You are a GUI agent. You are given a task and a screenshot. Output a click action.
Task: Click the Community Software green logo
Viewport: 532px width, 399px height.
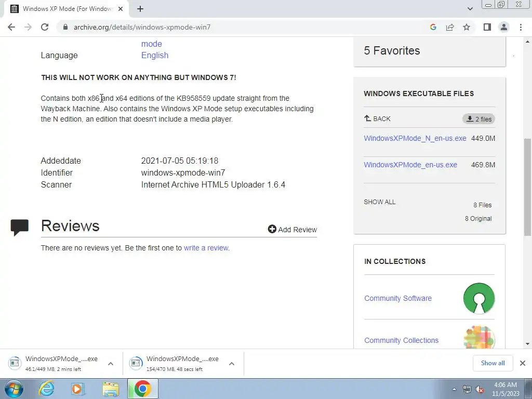click(478, 298)
